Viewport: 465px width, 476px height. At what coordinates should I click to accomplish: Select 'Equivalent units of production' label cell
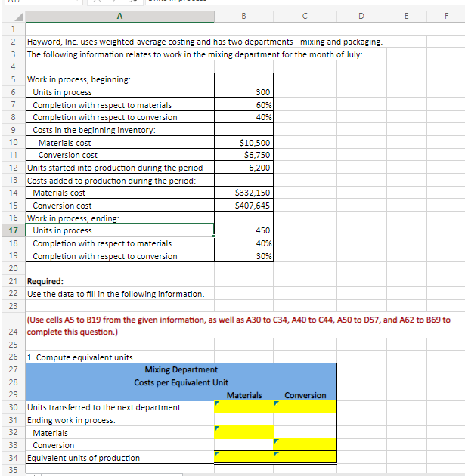[x=119, y=457]
